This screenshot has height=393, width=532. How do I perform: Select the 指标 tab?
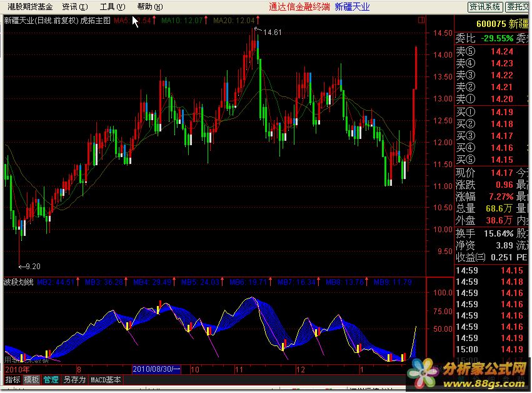click(13, 379)
